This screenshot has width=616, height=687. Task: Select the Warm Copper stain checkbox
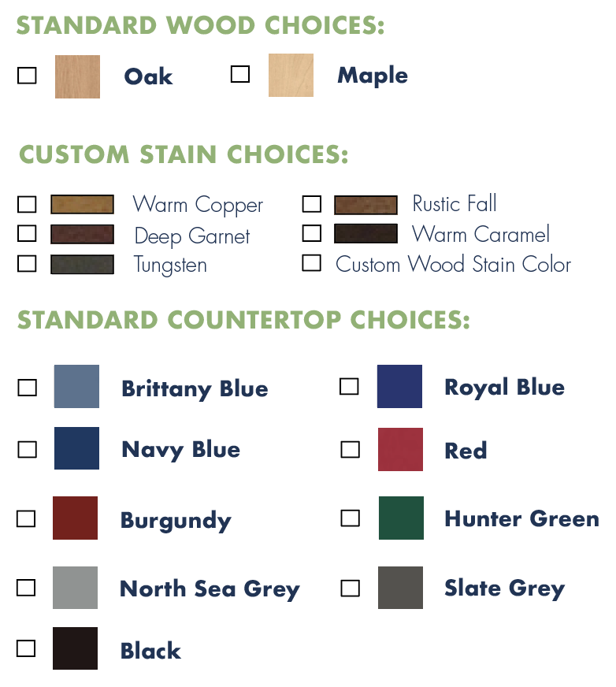click(27, 204)
